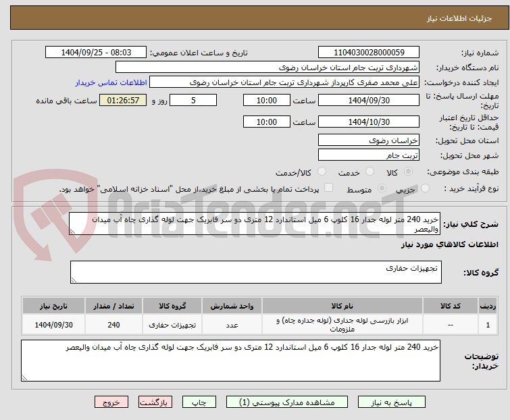Click the شرح کلی نیاز description textarea
The width and height of the screenshot is (510, 420).
pyautogui.click(x=255, y=224)
